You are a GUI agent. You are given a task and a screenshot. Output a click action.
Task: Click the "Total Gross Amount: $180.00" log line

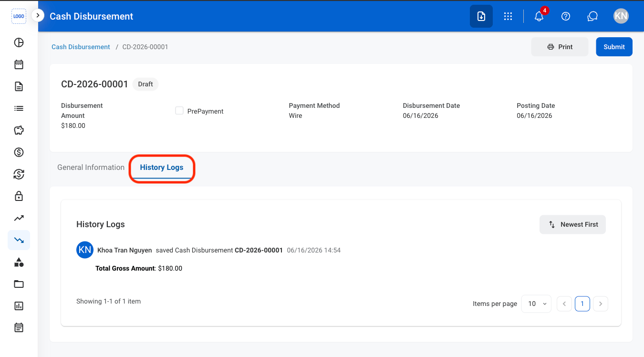point(139,268)
